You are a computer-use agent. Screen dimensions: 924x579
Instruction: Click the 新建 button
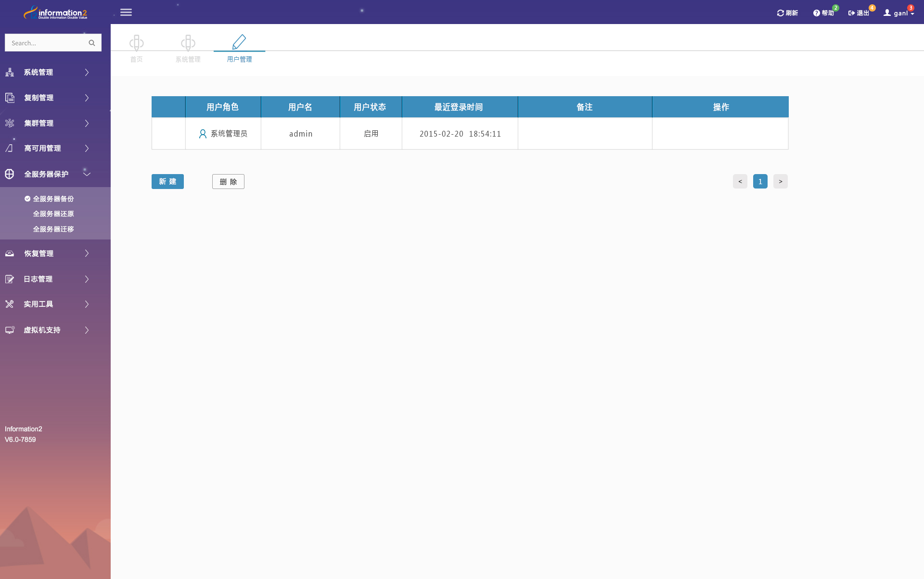(167, 181)
